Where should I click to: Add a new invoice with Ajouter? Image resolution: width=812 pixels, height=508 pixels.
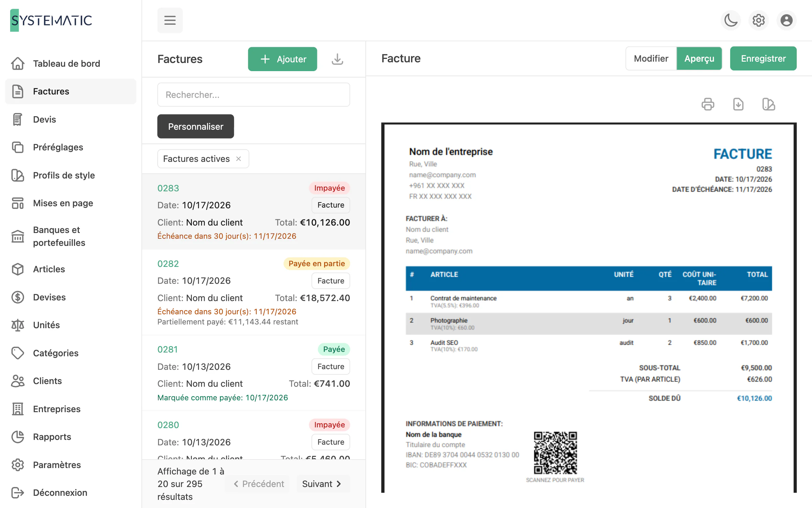[283, 59]
